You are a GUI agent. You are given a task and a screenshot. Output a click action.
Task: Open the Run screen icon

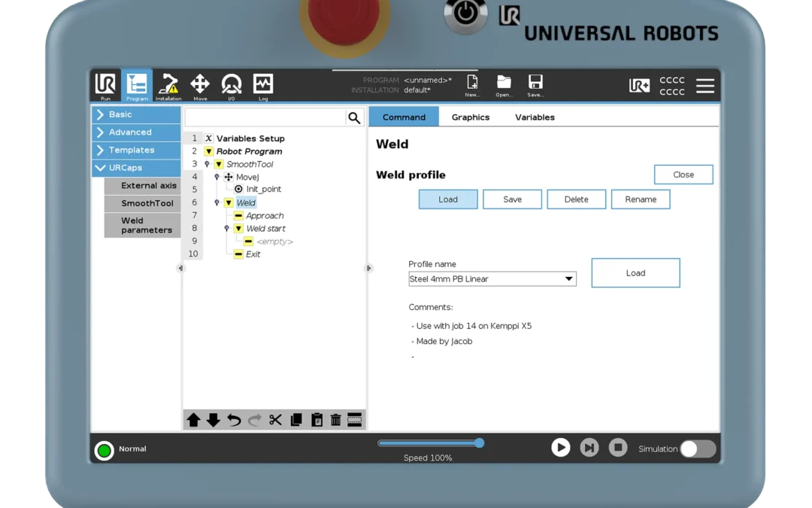(x=105, y=85)
